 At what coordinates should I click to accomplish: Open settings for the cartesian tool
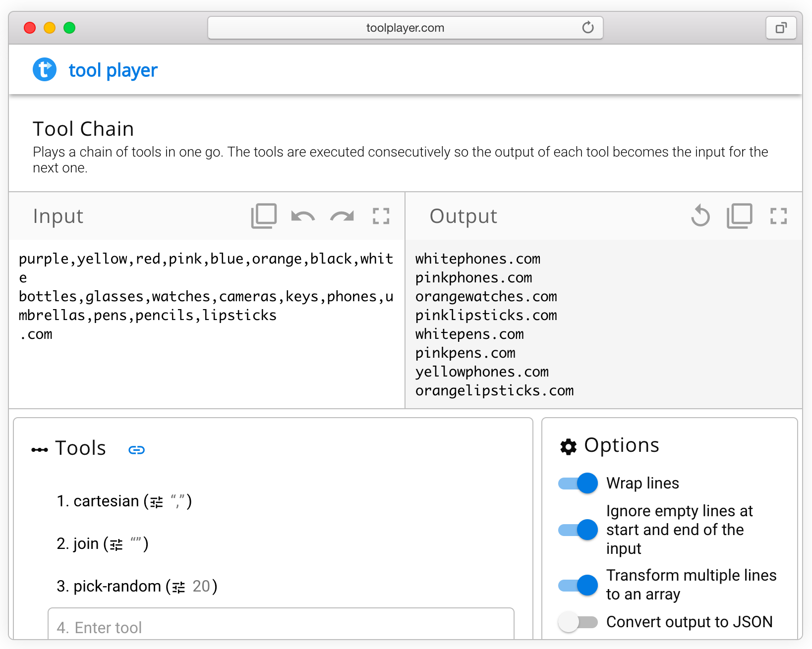coord(155,501)
